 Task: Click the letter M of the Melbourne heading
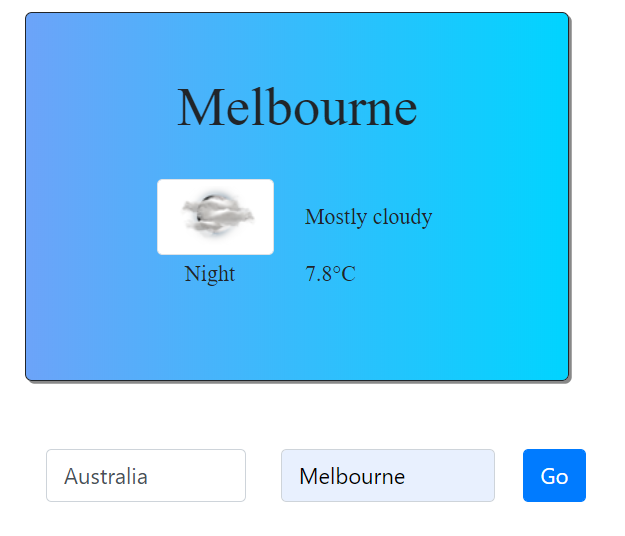(199, 108)
